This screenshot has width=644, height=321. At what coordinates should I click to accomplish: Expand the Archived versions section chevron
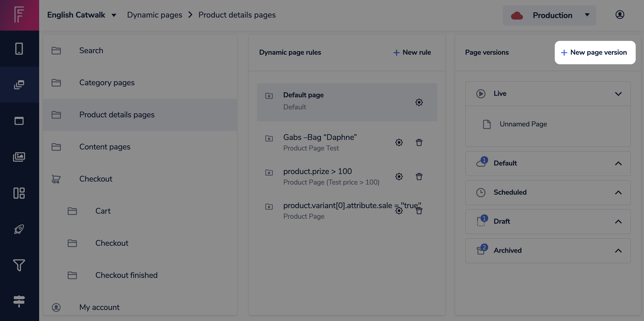click(618, 251)
